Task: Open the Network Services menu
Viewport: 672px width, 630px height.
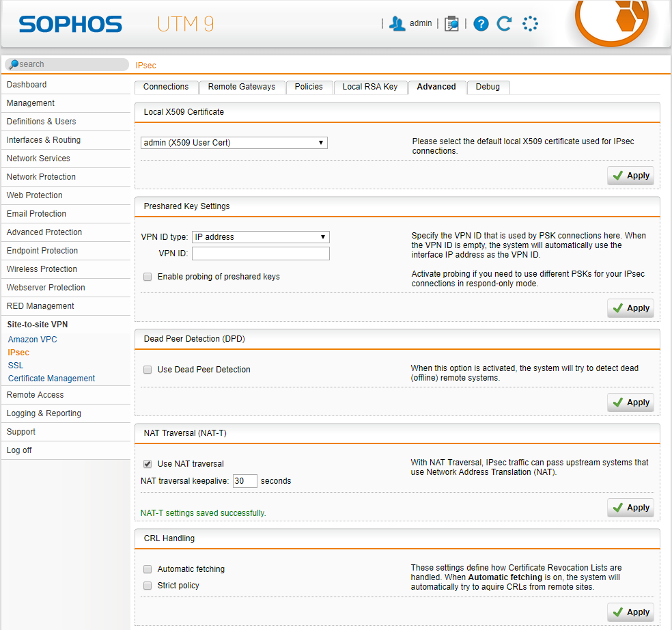Action: (66, 159)
